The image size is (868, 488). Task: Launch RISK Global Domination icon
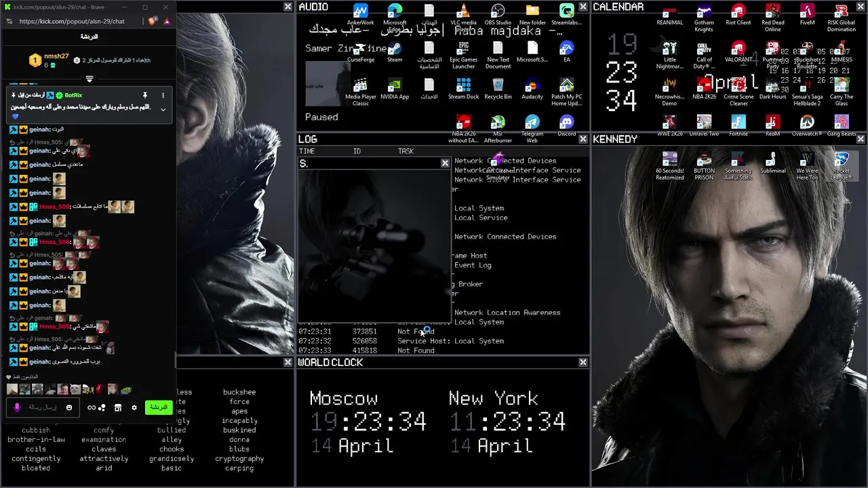click(842, 18)
